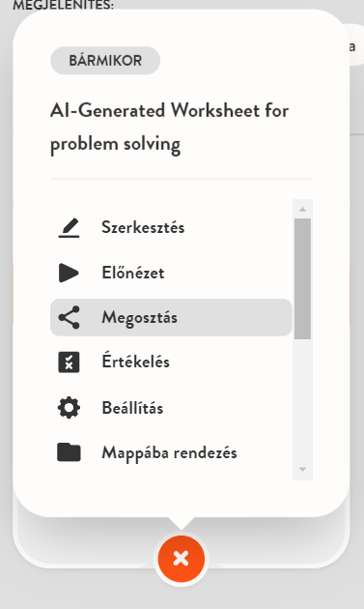Click the scrollbar down arrow
The image size is (364, 609).
[302, 470]
